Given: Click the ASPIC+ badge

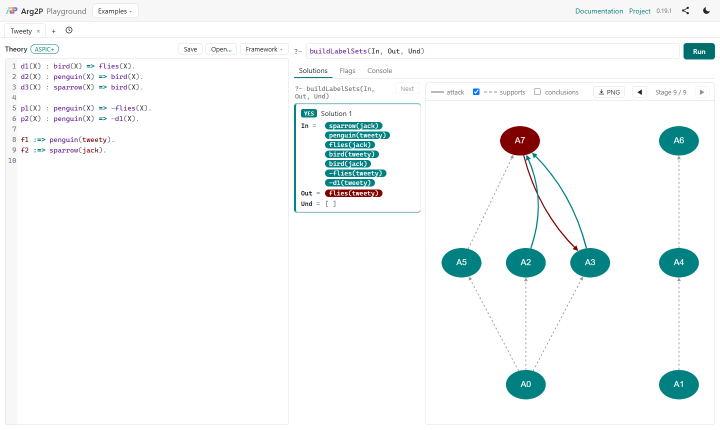Looking at the screenshot, I should pos(45,49).
